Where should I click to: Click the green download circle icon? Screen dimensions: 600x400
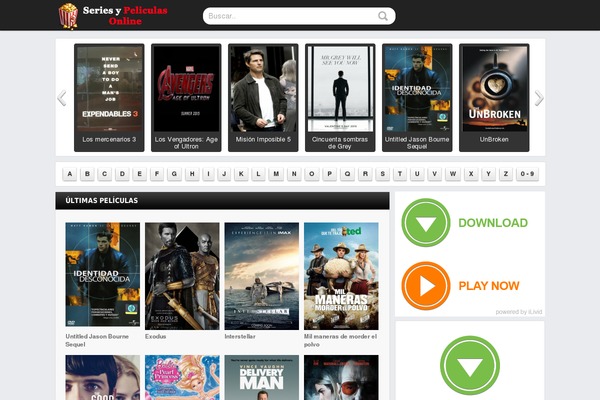pyautogui.click(x=426, y=222)
